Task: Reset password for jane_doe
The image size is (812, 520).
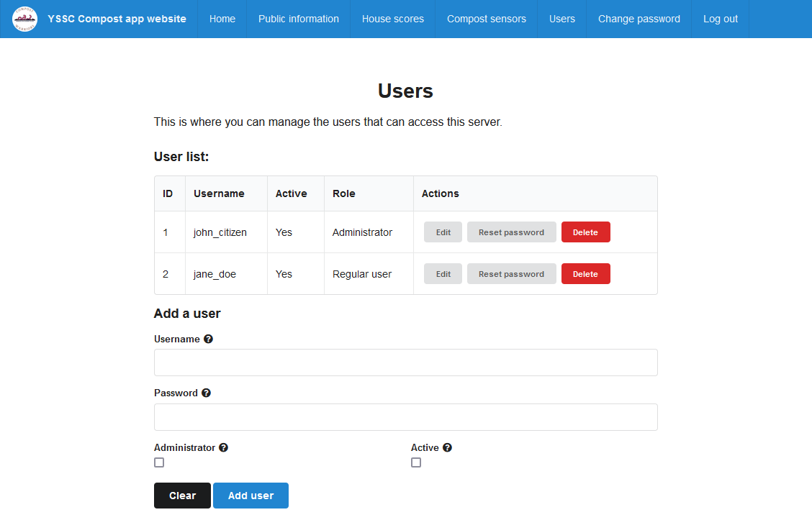Action: click(x=511, y=274)
